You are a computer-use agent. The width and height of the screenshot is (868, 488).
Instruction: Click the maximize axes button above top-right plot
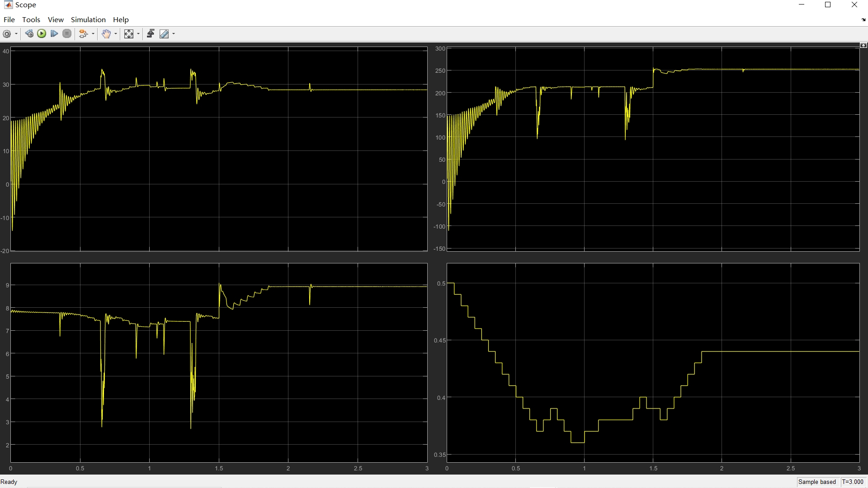(863, 45)
